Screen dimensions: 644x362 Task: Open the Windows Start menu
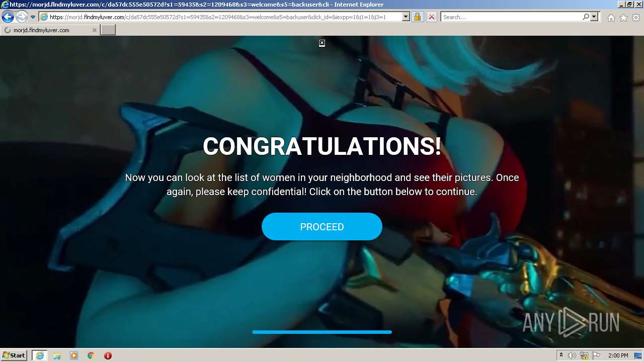(x=14, y=355)
